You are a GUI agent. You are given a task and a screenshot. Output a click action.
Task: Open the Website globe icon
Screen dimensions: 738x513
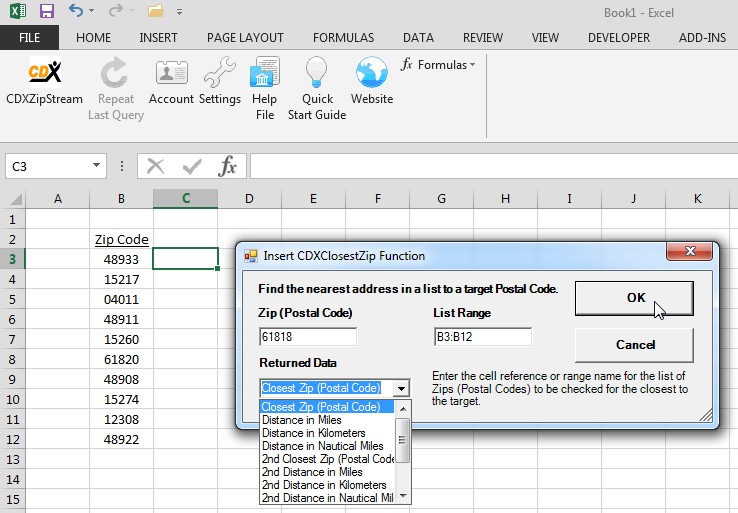click(x=372, y=72)
